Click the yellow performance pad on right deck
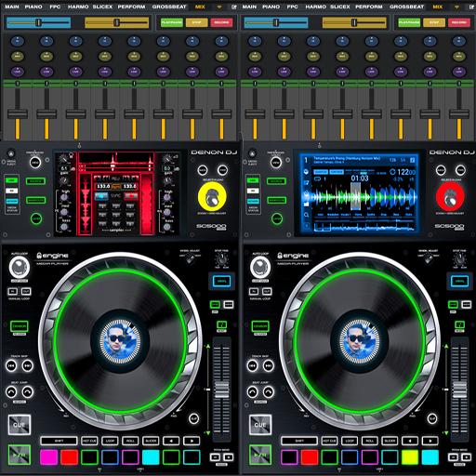 pyautogui.click(x=410, y=457)
